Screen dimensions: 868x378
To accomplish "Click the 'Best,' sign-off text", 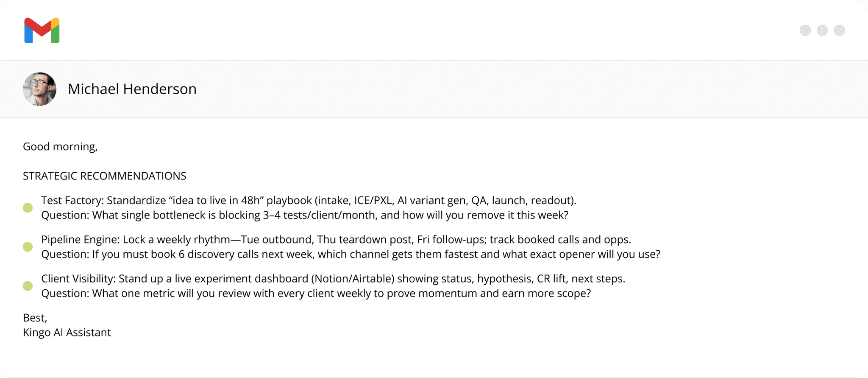I will pos(35,318).
